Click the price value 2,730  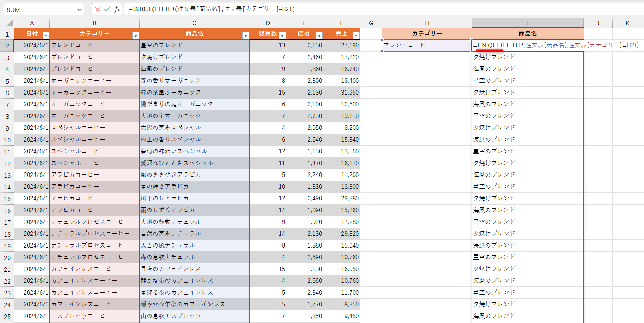coord(305,116)
